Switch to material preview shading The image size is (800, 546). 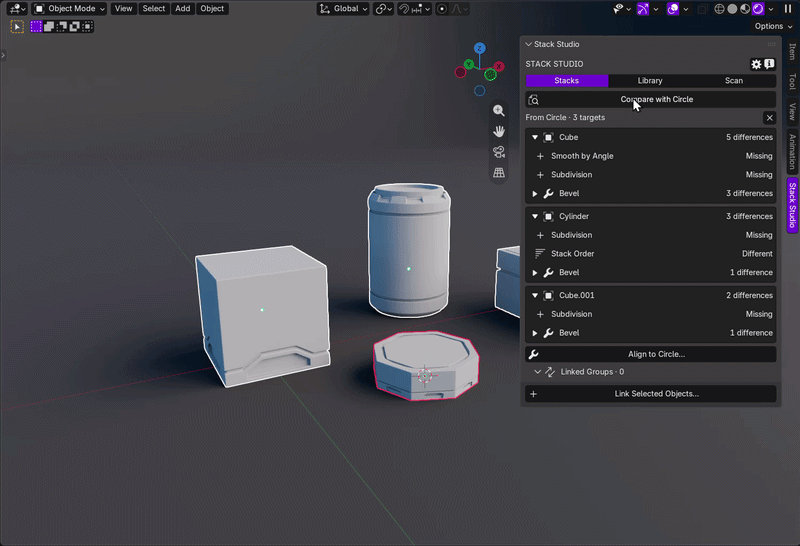pos(745,9)
